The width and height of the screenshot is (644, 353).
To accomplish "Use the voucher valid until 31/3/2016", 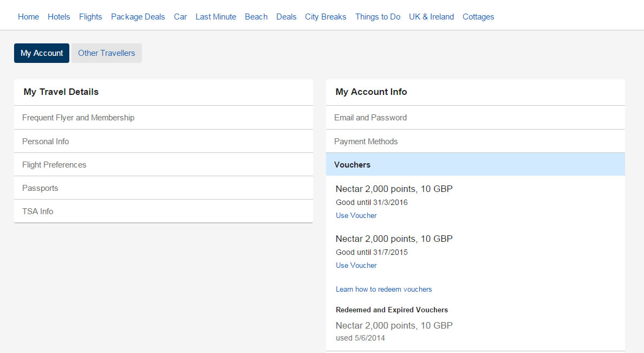I will coord(356,215).
